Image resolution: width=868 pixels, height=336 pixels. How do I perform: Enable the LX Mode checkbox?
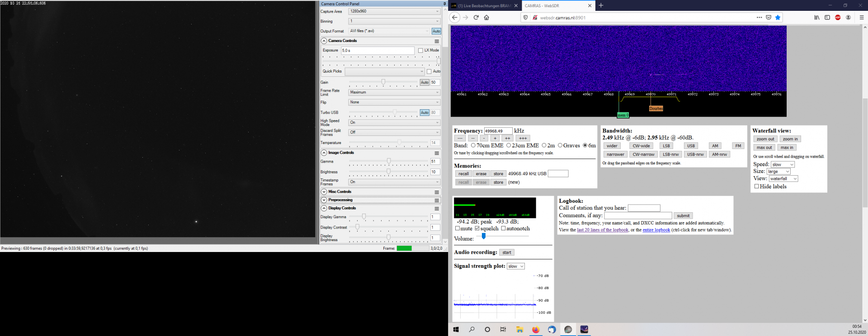pyautogui.click(x=420, y=51)
